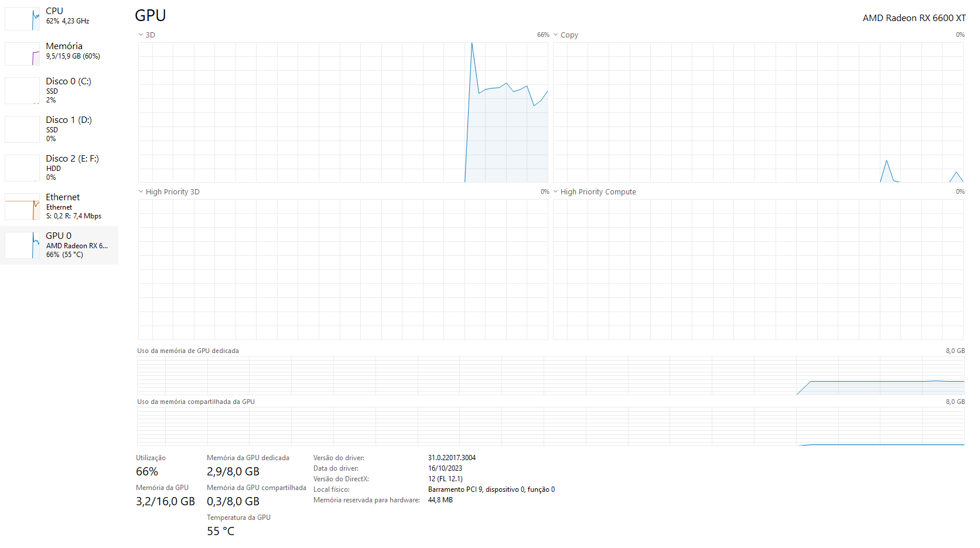980x548 pixels.
Task: Click the High Priority Compute graph
Action: pyautogui.click(x=758, y=269)
